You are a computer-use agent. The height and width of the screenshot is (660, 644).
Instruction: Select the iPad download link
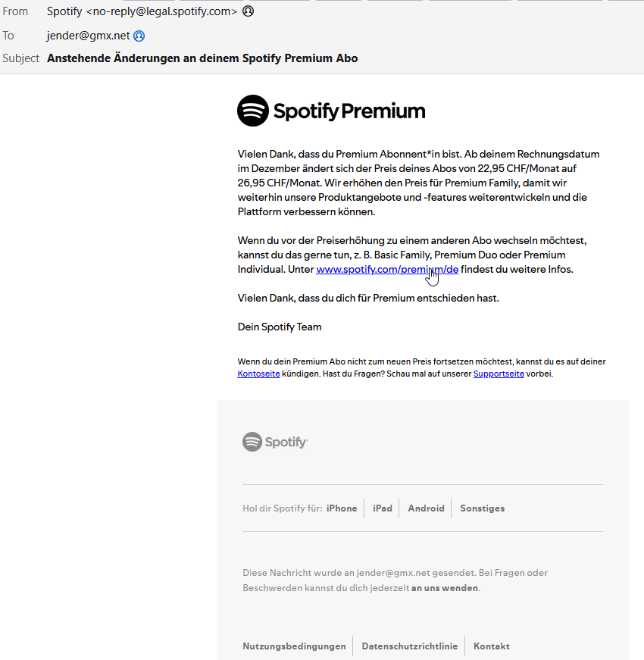pos(382,508)
